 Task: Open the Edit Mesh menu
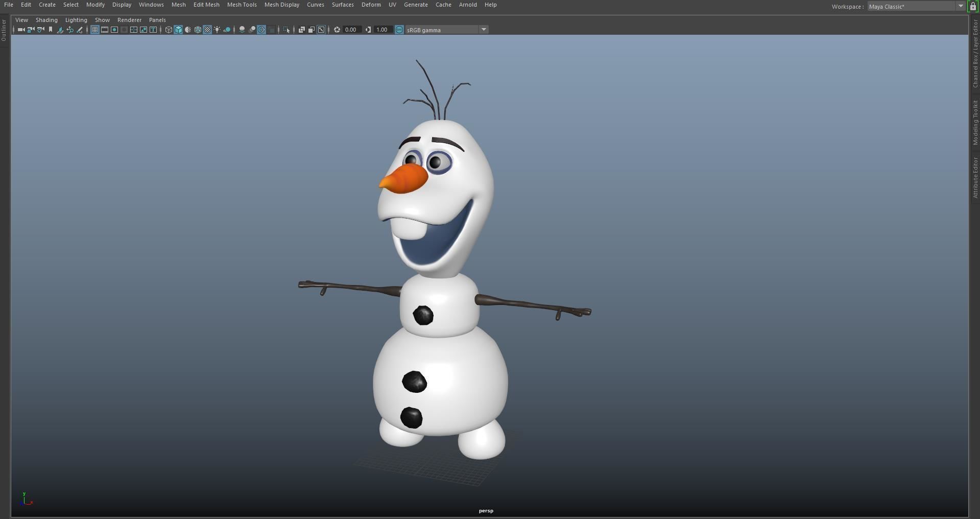click(206, 5)
